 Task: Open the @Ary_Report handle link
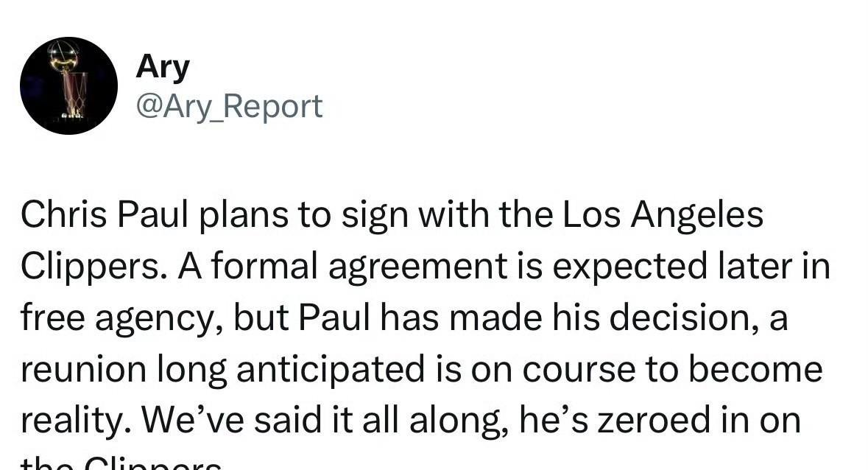tap(229, 107)
